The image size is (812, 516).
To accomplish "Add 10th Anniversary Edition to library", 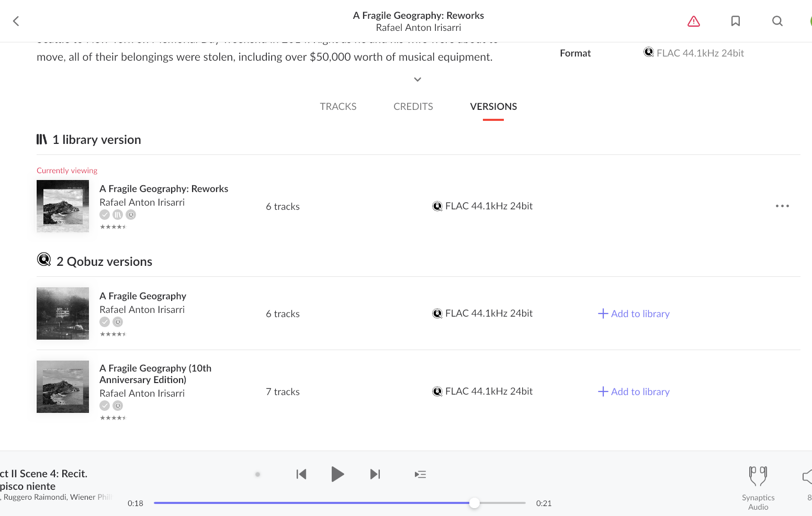I will pos(634,391).
